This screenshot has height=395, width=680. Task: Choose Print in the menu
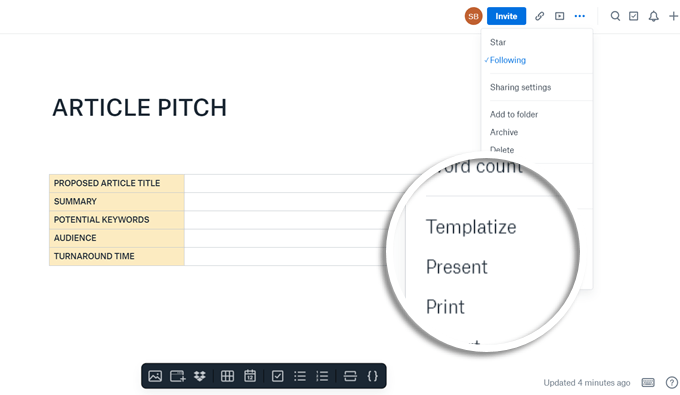point(445,307)
